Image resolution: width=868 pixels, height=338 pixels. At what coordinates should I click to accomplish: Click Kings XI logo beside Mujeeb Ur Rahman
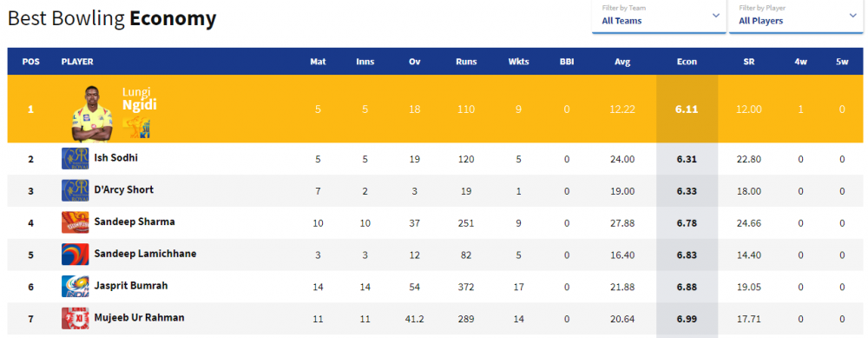(75, 319)
